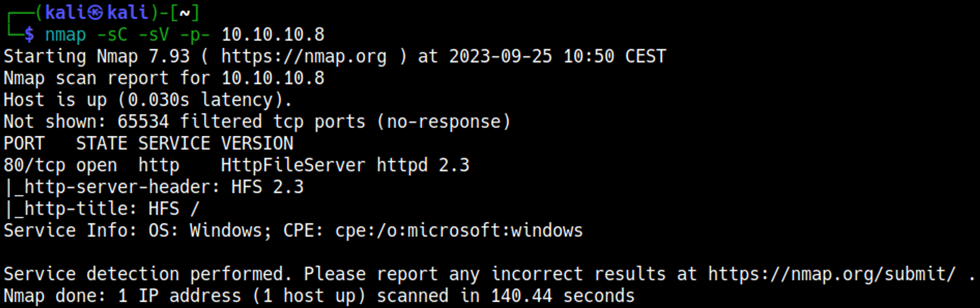Click the nmap command word
Image resolution: width=980 pixels, height=308 pixels.
[65, 34]
